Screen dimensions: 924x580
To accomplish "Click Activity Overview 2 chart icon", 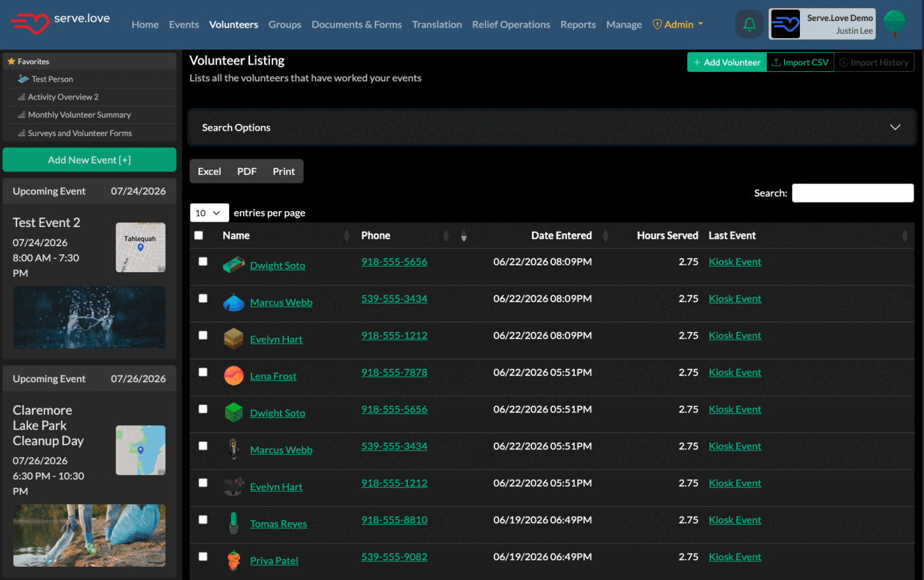I will click(22, 97).
